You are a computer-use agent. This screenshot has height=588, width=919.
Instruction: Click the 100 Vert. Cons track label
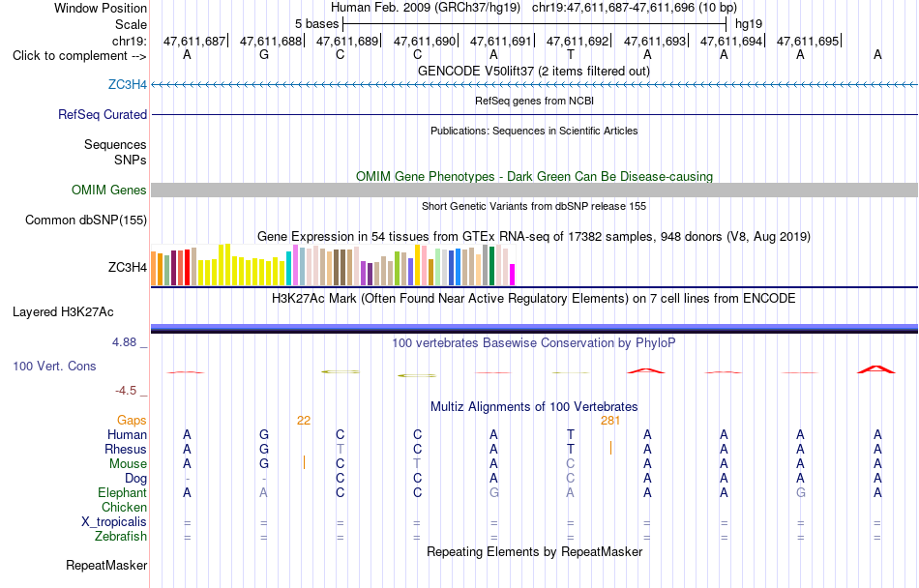(54, 366)
